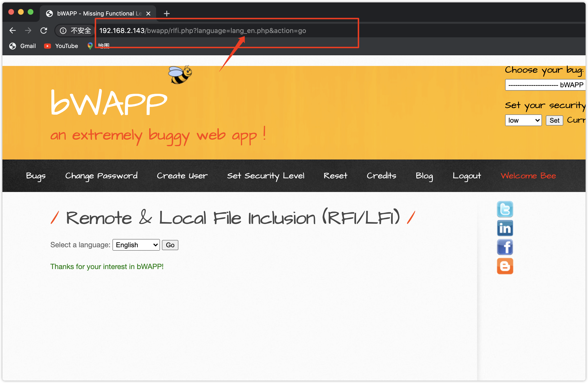This screenshot has width=588, height=383.
Task: Open the Blogger icon link
Action: (x=505, y=266)
